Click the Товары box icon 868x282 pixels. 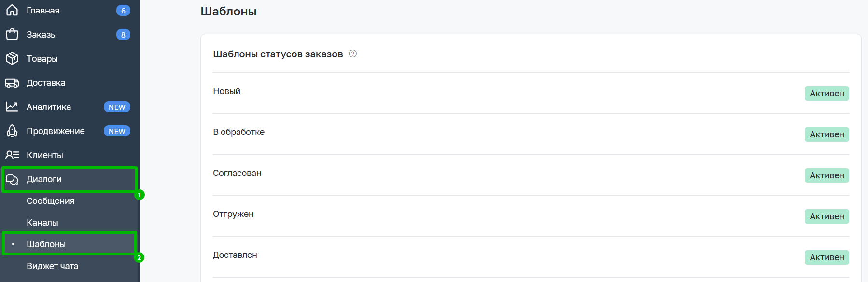pyautogui.click(x=12, y=58)
